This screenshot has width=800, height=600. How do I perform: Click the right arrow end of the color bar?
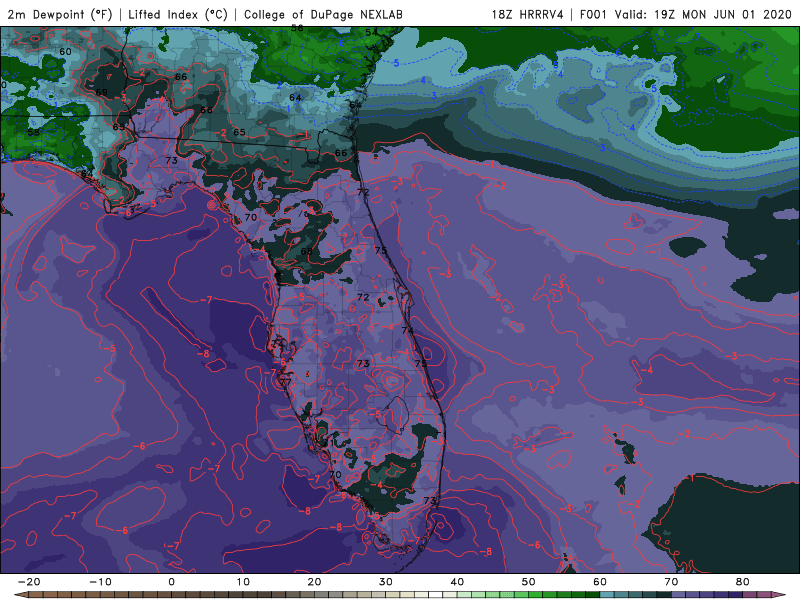[x=779, y=595]
